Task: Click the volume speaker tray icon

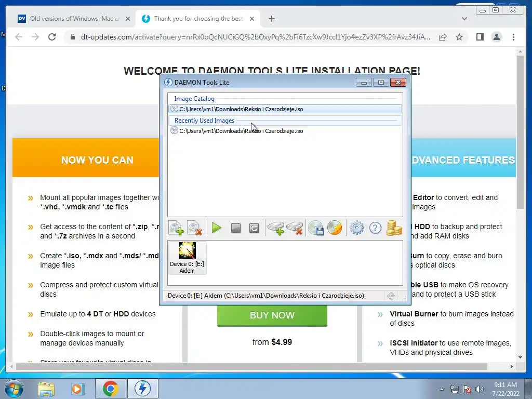Action: point(479,389)
